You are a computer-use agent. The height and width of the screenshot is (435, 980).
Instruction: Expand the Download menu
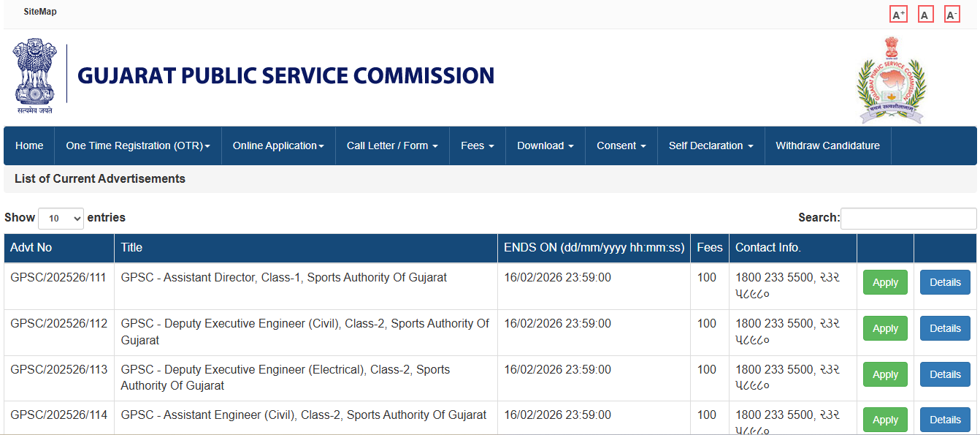(545, 145)
